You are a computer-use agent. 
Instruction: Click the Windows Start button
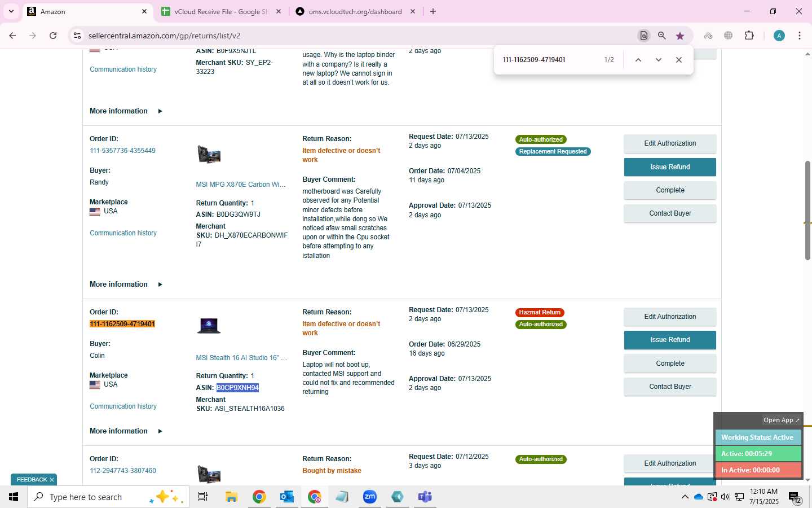pyautogui.click(x=14, y=497)
